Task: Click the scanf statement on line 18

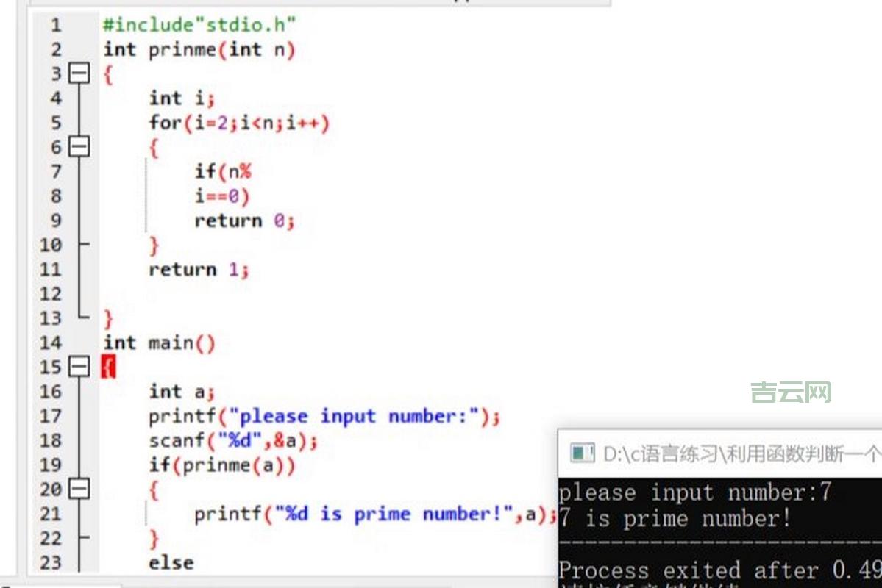Action: [x=233, y=441]
